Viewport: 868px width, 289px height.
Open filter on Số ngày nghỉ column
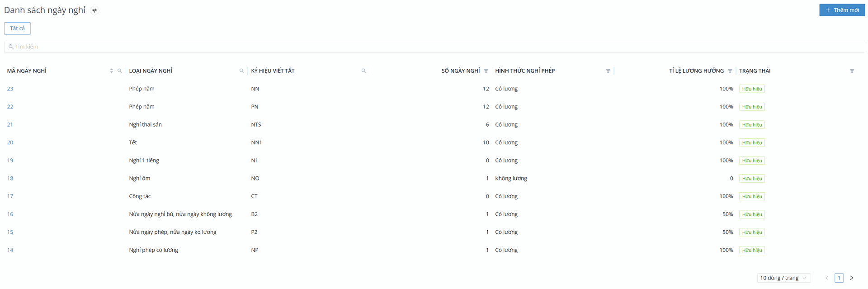(x=486, y=71)
